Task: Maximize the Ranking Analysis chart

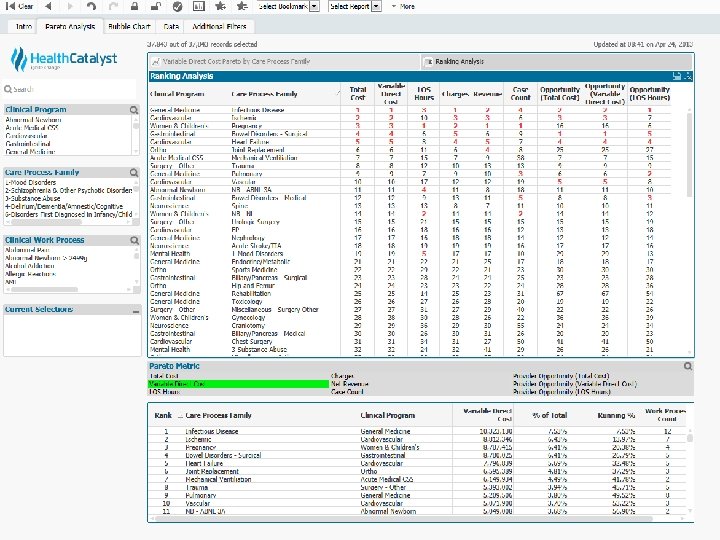Action: [687, 76]
